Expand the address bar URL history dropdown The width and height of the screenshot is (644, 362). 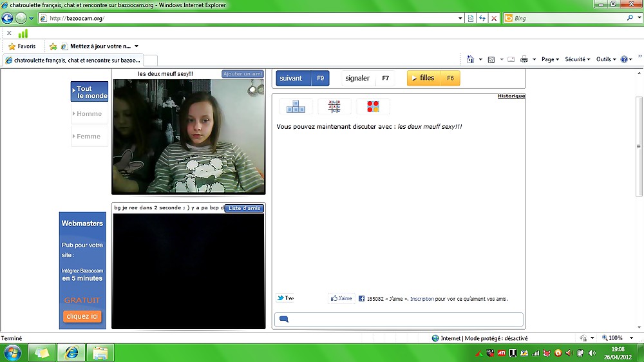(x=460, y=19)
